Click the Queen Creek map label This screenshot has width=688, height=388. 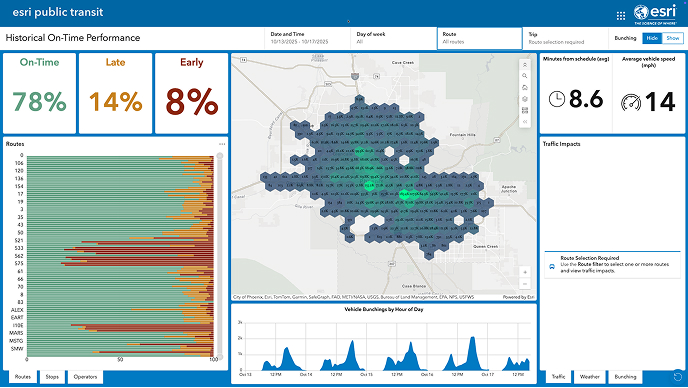(x=486, y=247)
